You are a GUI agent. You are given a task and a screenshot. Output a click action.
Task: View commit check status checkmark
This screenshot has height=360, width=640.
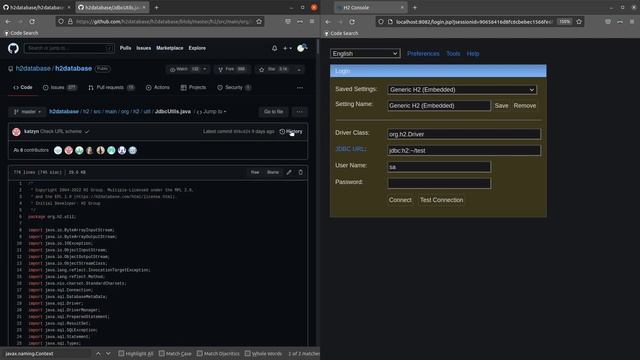click(x=87, y=131)
